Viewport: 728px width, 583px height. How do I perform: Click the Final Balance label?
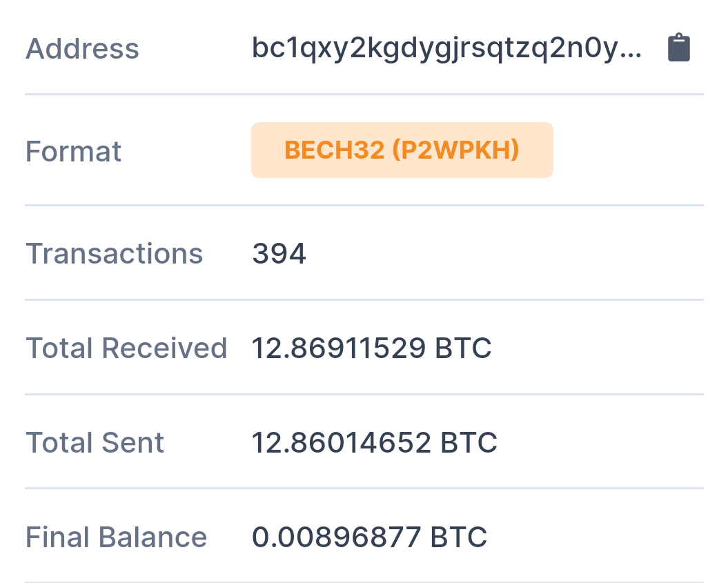pyautogui.click(x=116, y=537)
